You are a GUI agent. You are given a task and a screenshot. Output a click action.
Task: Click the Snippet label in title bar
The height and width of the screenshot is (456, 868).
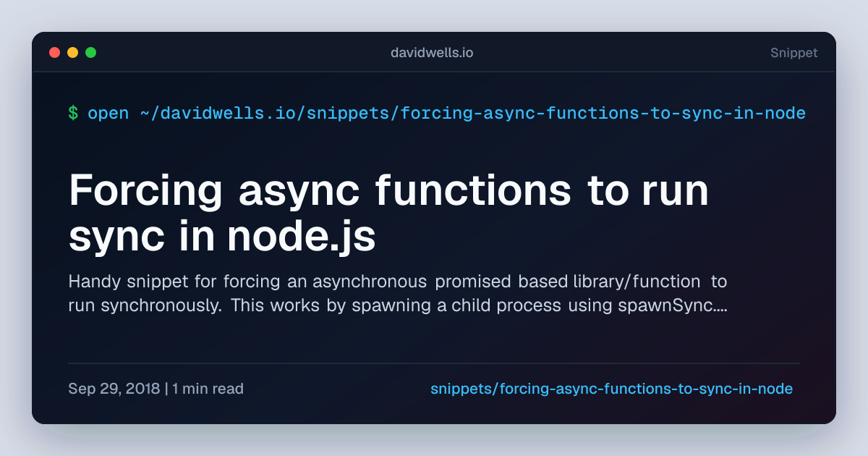[x=794, y=53]
